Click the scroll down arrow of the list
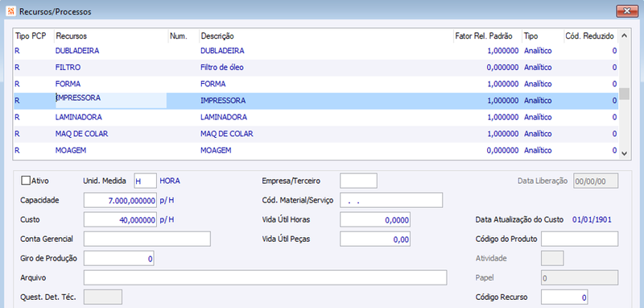The height and width of the screenshot is (308, 644). (x=625, y=153)
